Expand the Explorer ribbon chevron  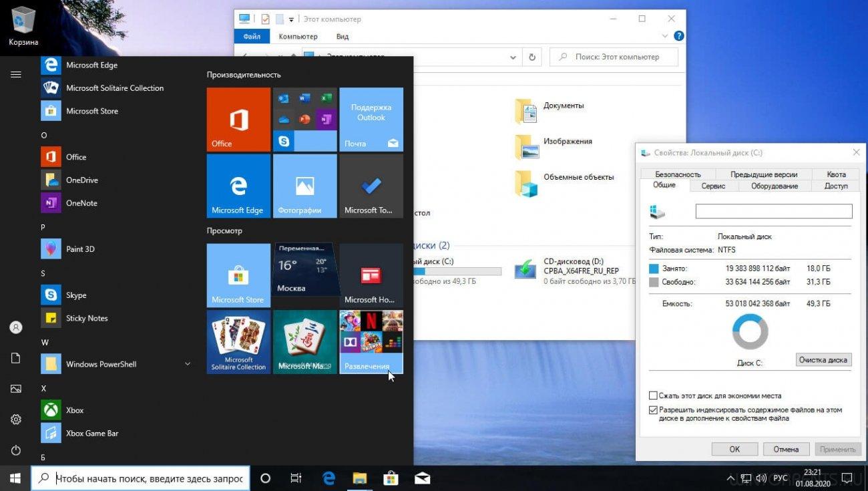point(665,36)
